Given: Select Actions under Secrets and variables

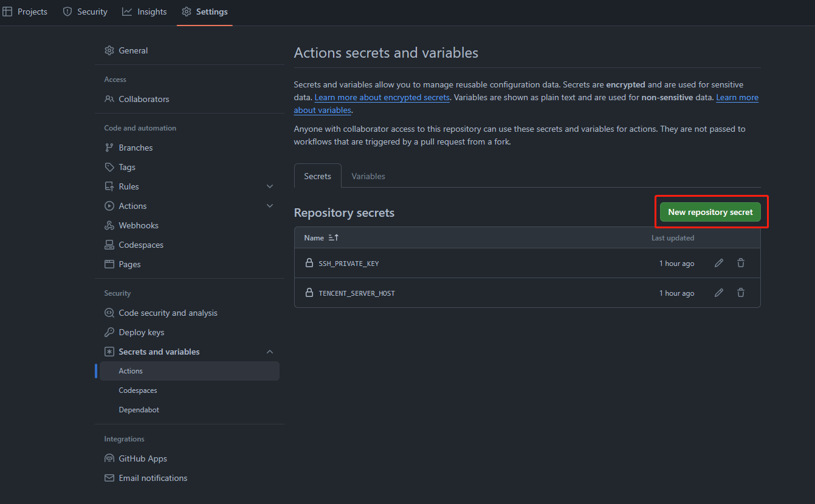Looking at the screenshot, I should tap(190, 371).
